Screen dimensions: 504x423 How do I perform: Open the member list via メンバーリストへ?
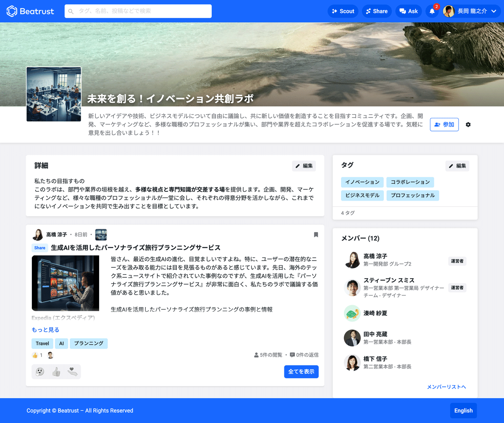pos(446,386)
